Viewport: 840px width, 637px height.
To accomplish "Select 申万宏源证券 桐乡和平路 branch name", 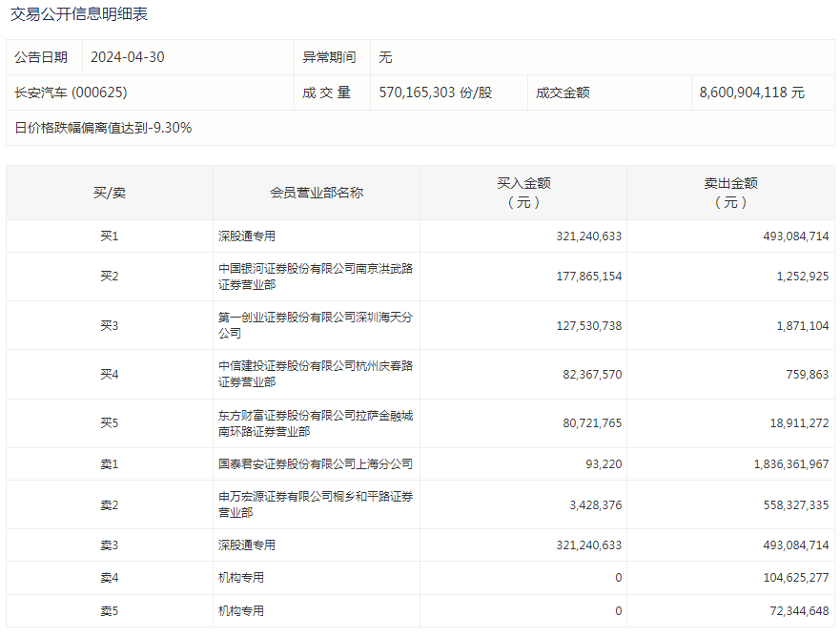I will [x=315, y=504].
